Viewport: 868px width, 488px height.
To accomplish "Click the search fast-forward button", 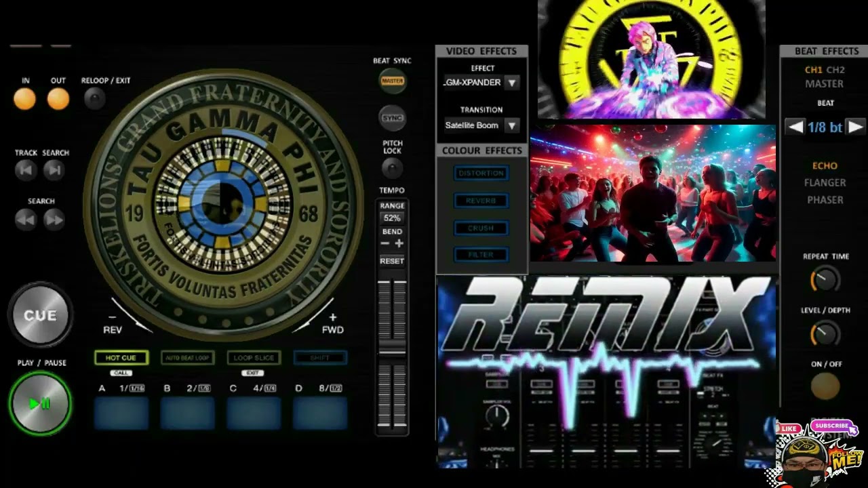I will tap(54, 219).
